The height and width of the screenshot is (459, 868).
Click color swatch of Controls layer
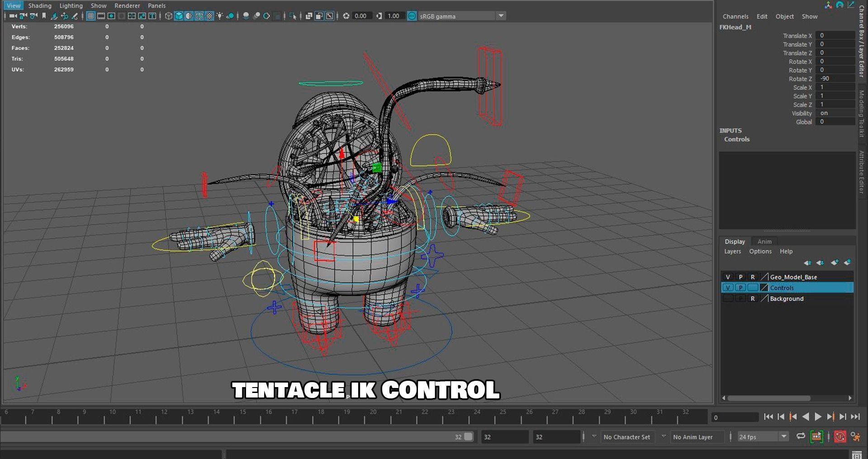point(764,288)
